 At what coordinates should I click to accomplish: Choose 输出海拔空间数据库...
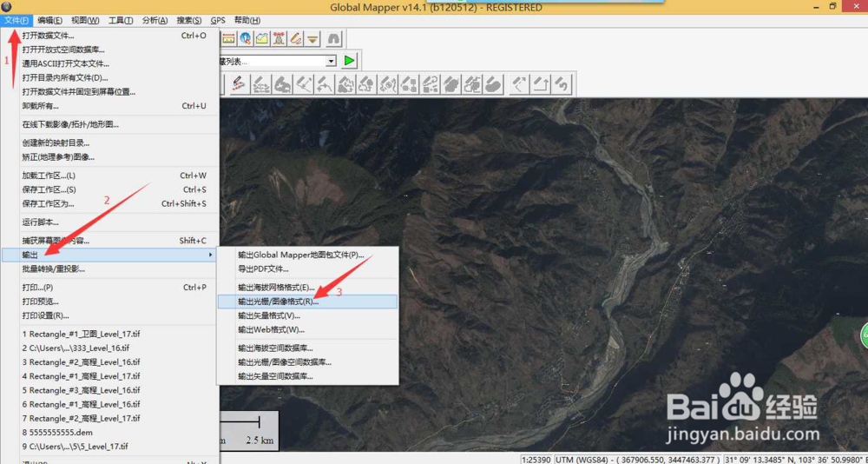[307, 348]
